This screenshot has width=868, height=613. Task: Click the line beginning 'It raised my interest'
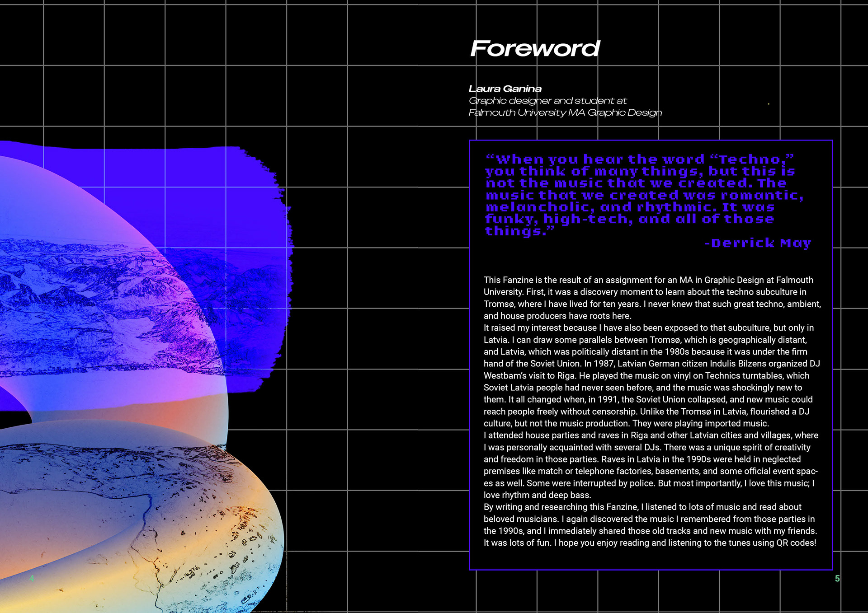click(x=648, y=328)
